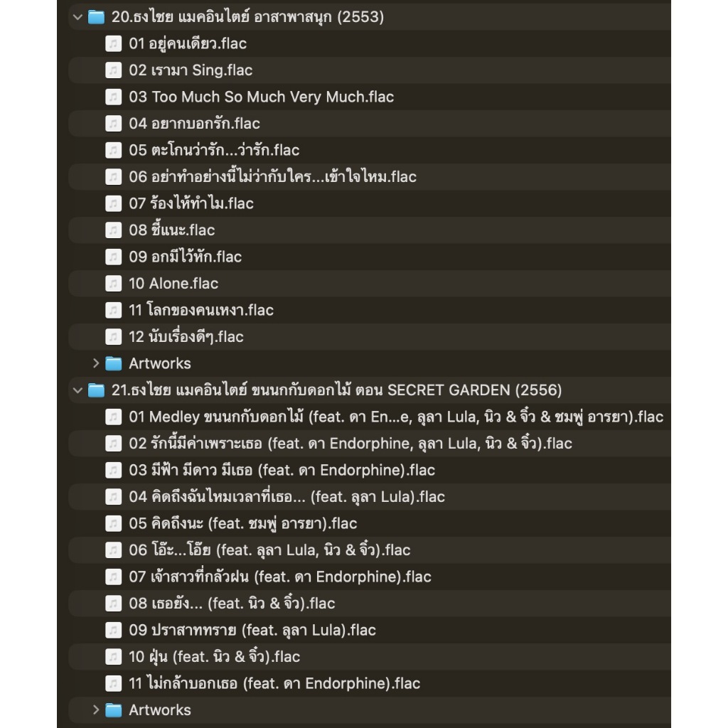728x728 pixels.
Task: Click the file icon for '03 Too Much So Much Very Much.flac'
Action: (x=113, y=97)
